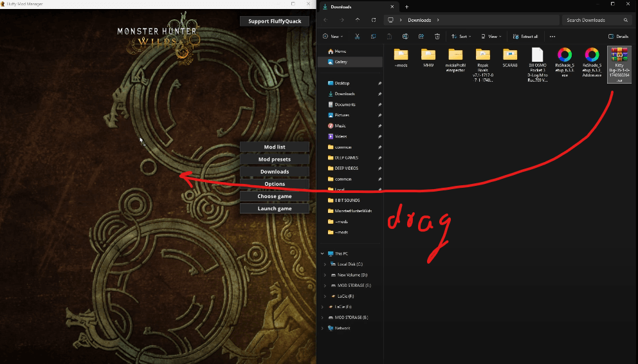The image size is (638, 364).
Task: Open the New dropdown in Explorer toolbar
Action: [x=333, y=37]
